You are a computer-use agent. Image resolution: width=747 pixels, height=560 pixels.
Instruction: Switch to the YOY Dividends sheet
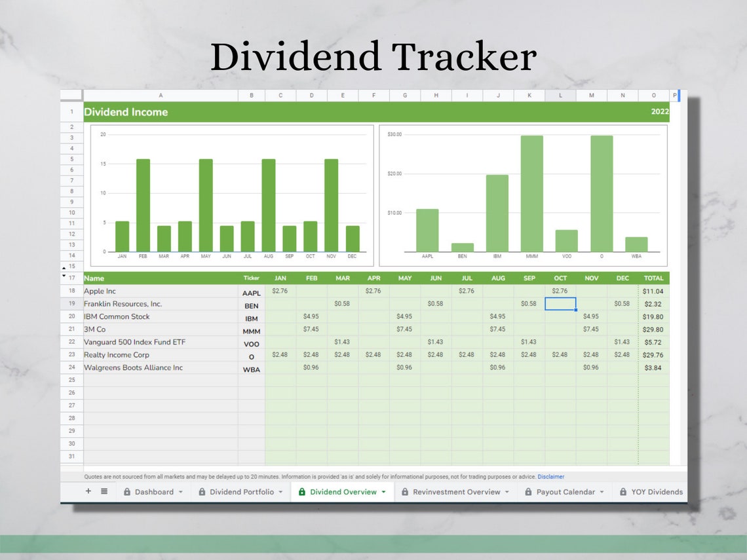657,492
